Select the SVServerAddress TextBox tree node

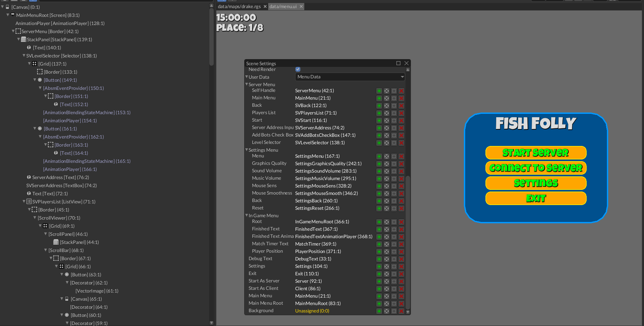pos(61,185)
